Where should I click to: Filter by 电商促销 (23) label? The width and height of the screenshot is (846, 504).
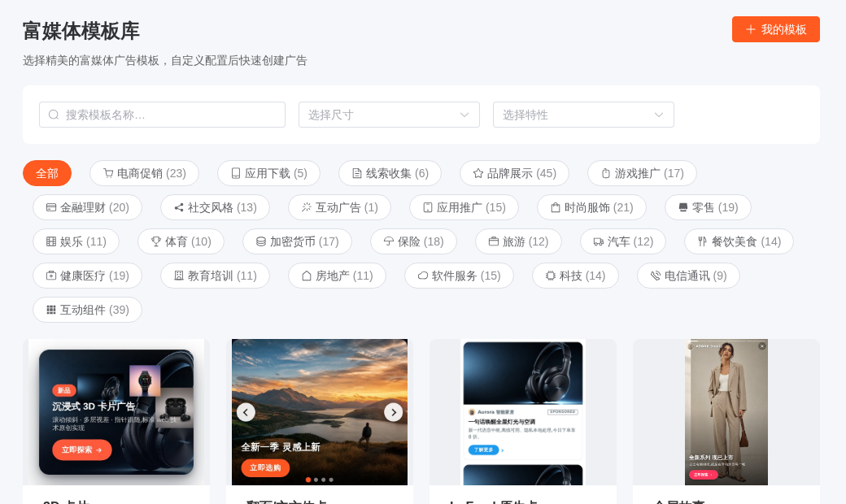point(151,174)
